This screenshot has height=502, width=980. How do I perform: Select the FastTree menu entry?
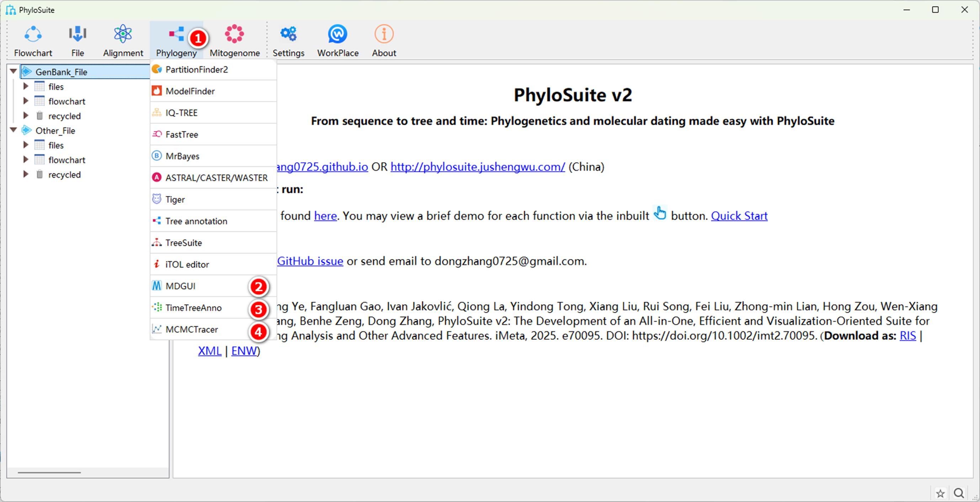(213, 134)
